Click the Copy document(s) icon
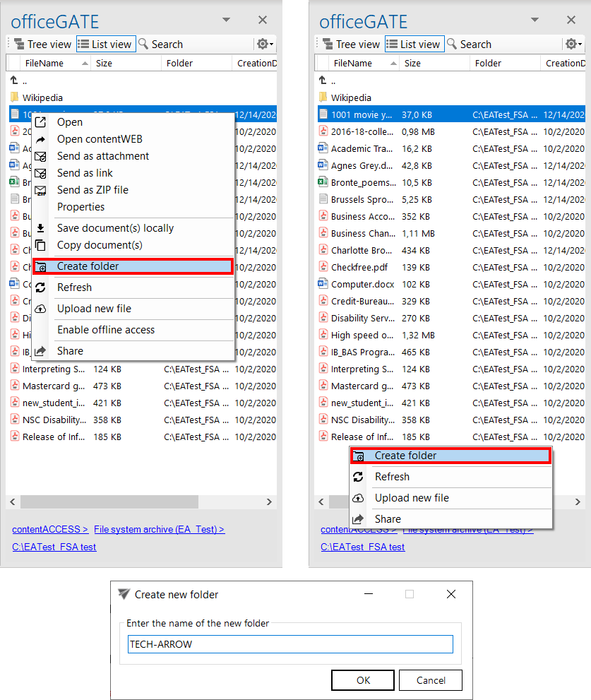Viewport: 591px width, 700px height. tap(41, 245)
